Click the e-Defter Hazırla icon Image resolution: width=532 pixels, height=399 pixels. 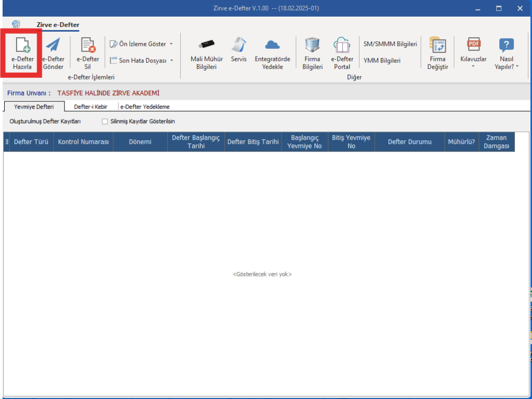(x=22, y=45)
